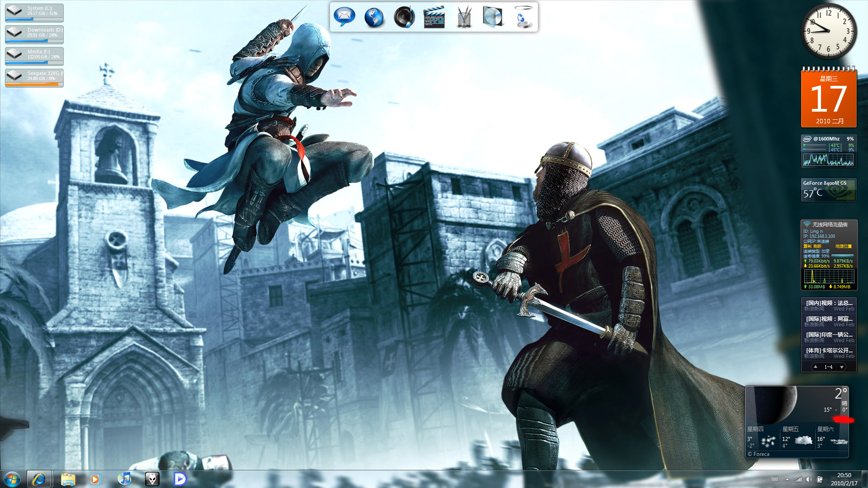The width and height of the screenshot is (868, 488).
Task: Open Windows Explorer folder on taskbar
Action: pyautogui.click(x=68, y=479)
